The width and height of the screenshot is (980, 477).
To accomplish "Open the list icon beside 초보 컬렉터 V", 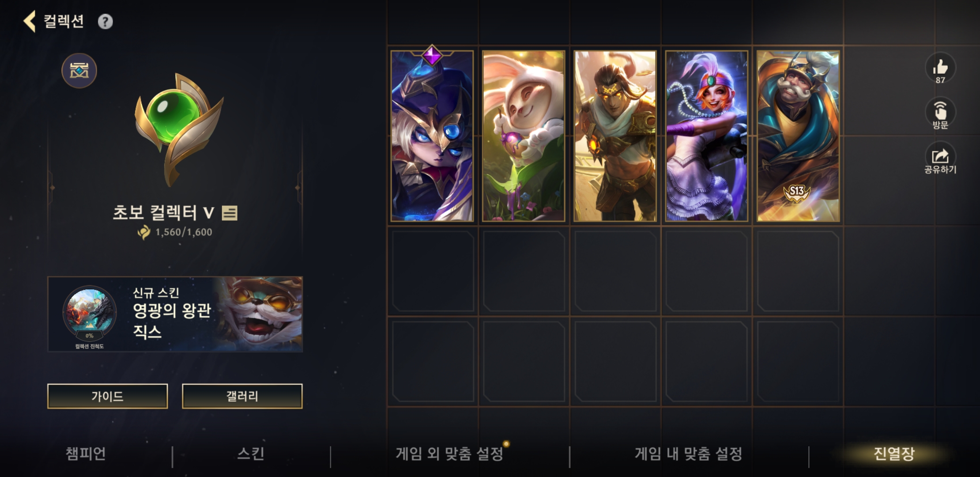I will click(x=230, y=213).
